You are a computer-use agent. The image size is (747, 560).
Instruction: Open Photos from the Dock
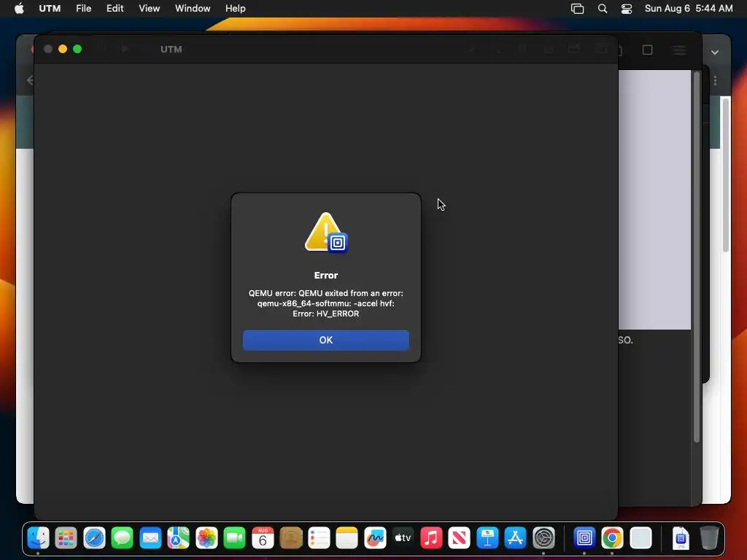point(206,538)
